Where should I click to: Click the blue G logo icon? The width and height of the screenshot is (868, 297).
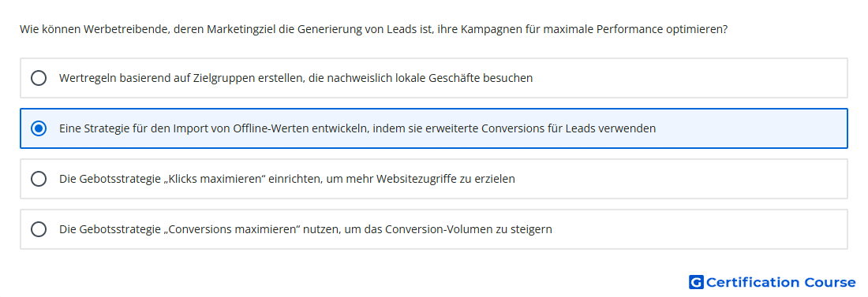tap(696, 283)
